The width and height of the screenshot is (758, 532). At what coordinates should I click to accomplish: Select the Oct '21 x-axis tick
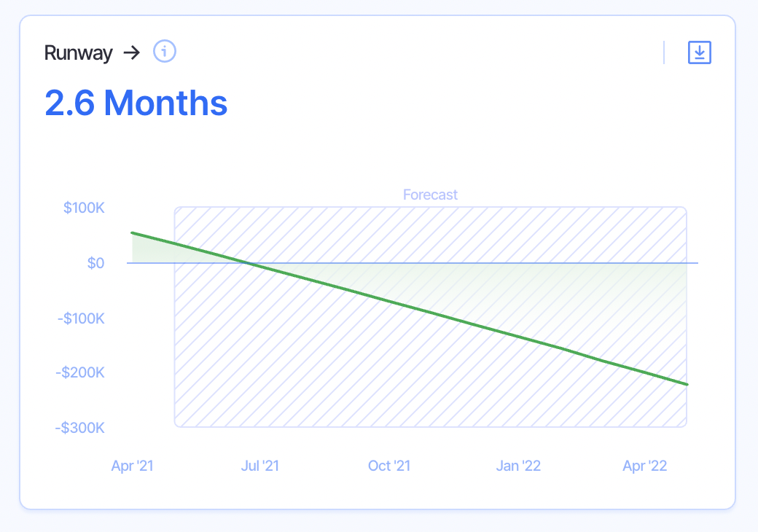tap(389, 466)
